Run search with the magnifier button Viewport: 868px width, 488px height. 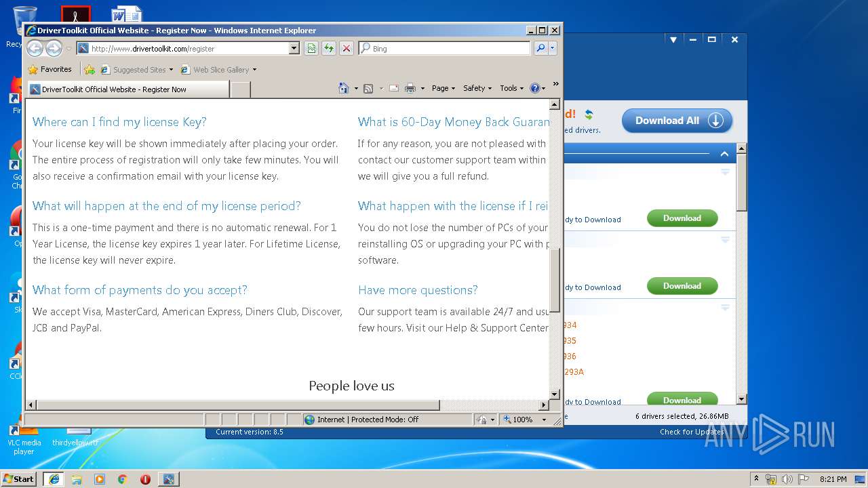click(540, 48)
